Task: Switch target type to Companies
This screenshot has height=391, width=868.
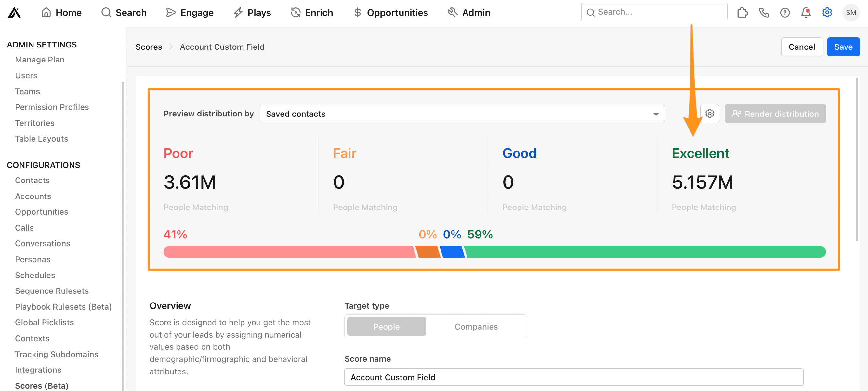Action: [476, 326]
